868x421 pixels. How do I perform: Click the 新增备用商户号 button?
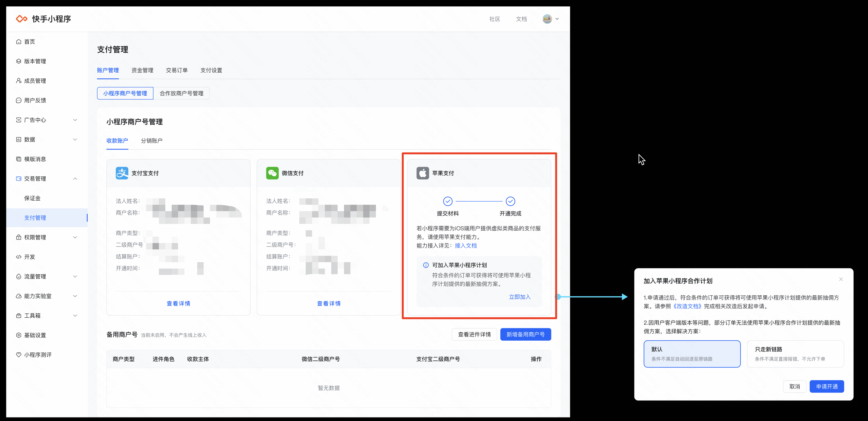[x=525, y=335]
